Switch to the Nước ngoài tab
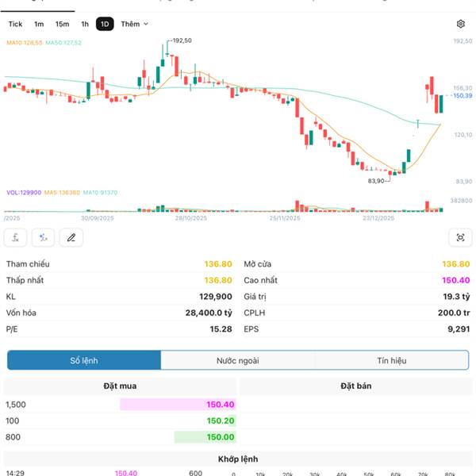 point(238,360)
